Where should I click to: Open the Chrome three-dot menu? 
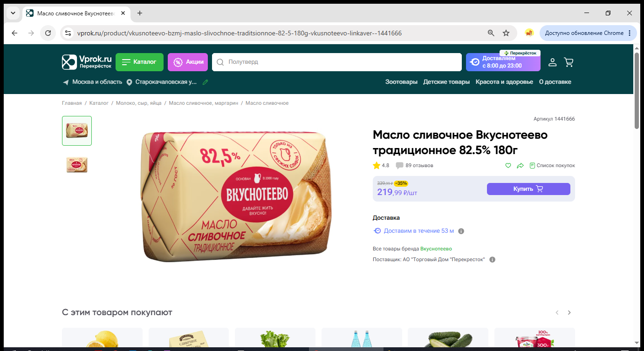pyautogui.click(x=630, y=33)
